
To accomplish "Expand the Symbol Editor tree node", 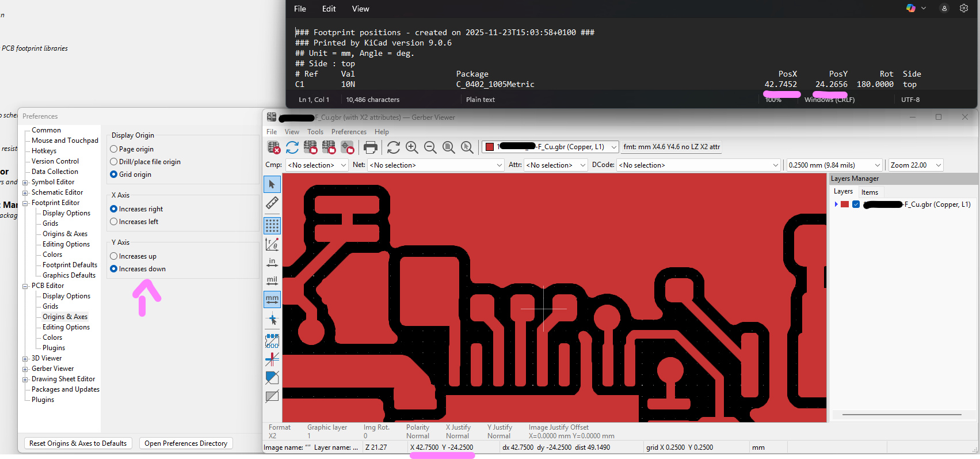I will [25, 183].
